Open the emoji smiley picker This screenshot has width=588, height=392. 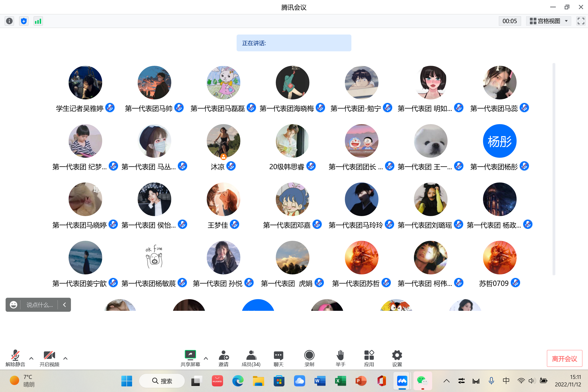14,304
